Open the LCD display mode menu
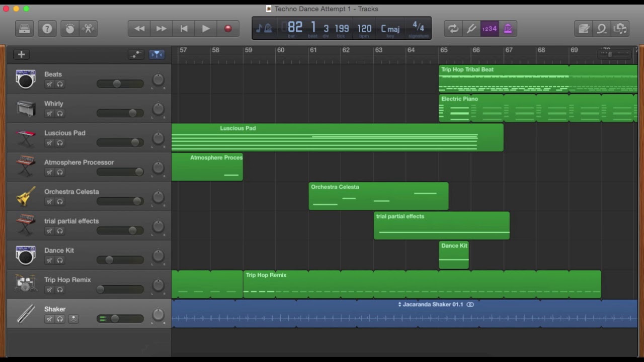 [264, 29]
